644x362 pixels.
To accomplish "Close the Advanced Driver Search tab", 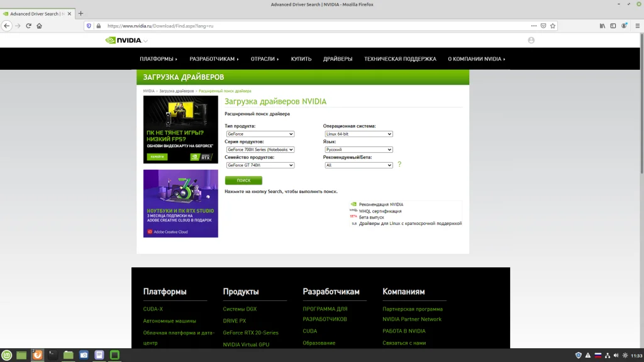I will 69,14.
